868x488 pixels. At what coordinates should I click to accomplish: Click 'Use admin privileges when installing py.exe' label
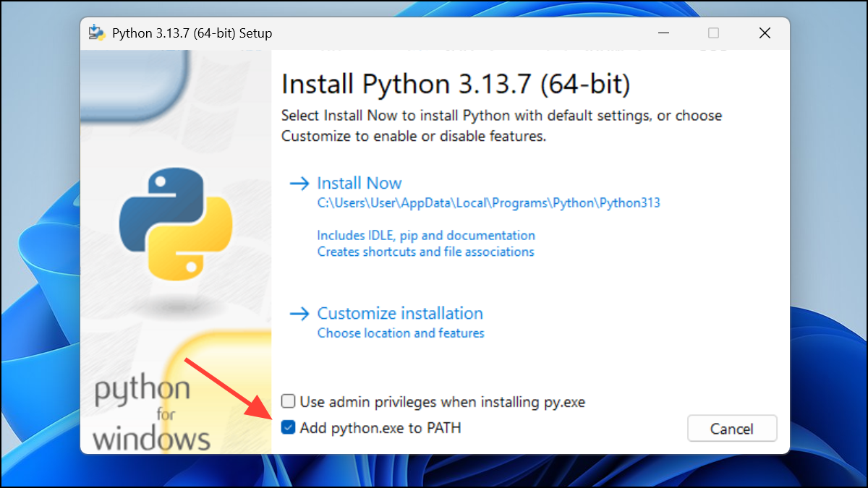coord(443,401)
